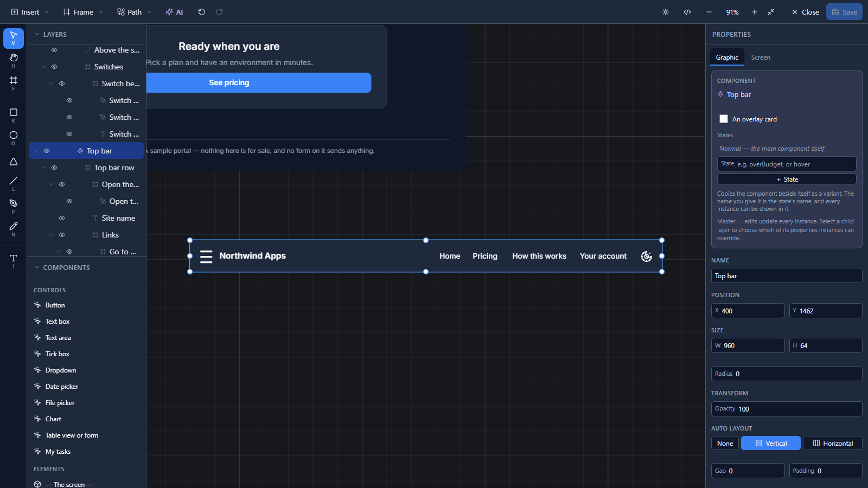Switch to the Graphic properties tab
The image size is (868, 488).
[727, 57]
